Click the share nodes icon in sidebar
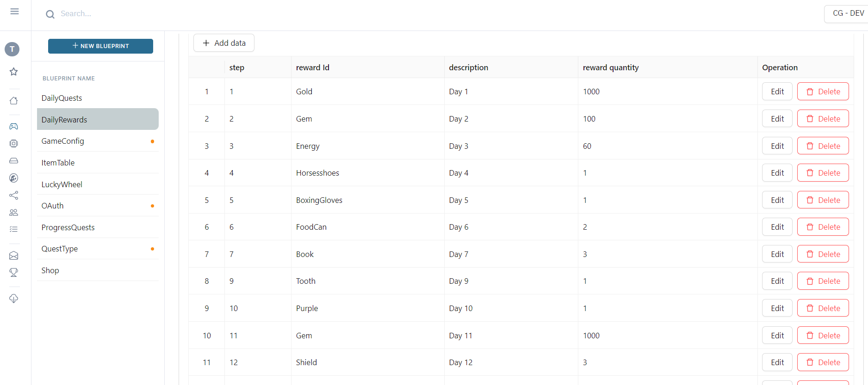The image size is (868, 385). [14, 196]
